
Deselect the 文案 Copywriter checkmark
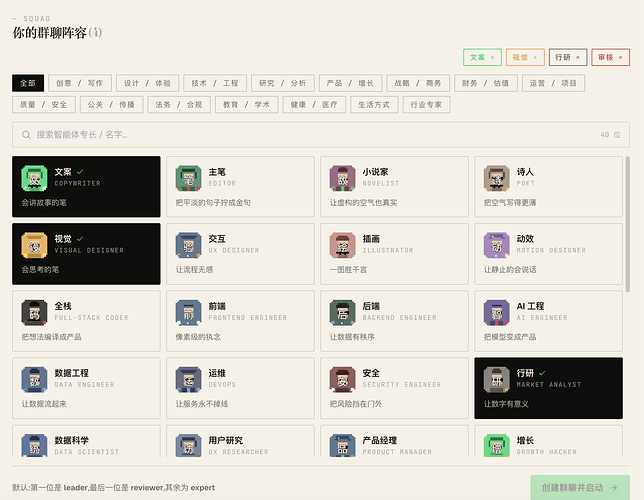tap(80, 172)
